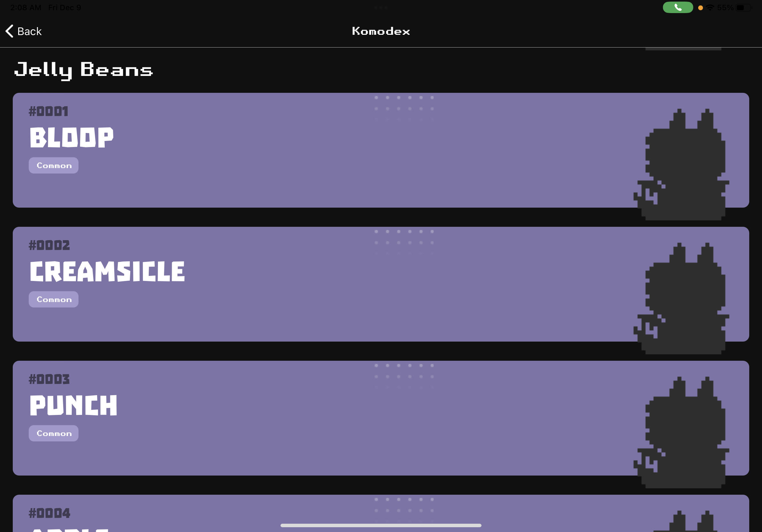Select the Common tag on Bloop

pyautogui.click(x=53, y=165)
